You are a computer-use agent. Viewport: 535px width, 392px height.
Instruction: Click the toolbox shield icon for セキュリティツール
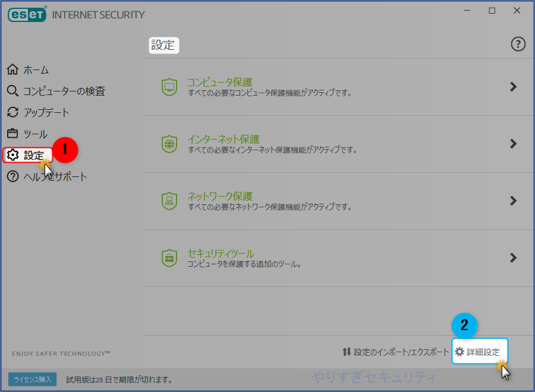coord(169,258)
